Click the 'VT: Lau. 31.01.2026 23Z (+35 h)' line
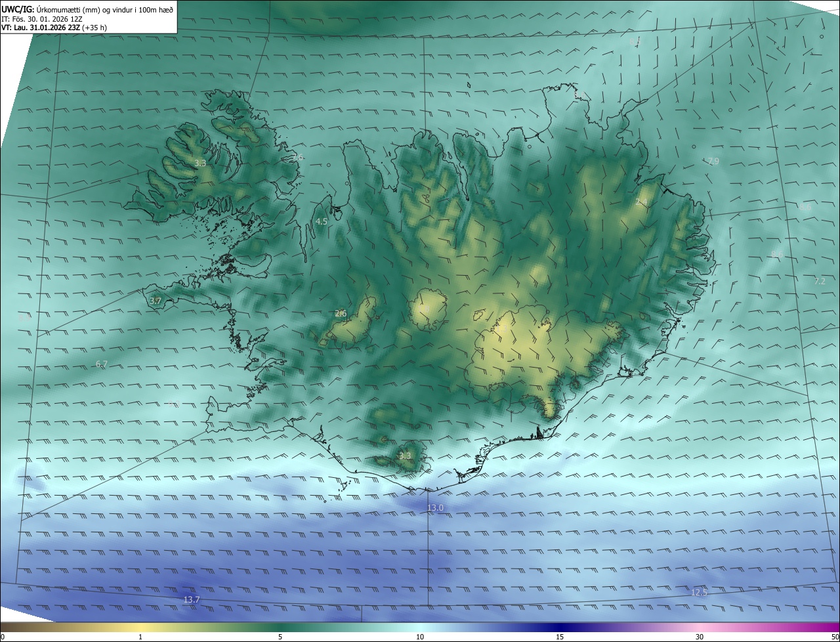This screenshot has width=840, height=642. coord(54,28)
